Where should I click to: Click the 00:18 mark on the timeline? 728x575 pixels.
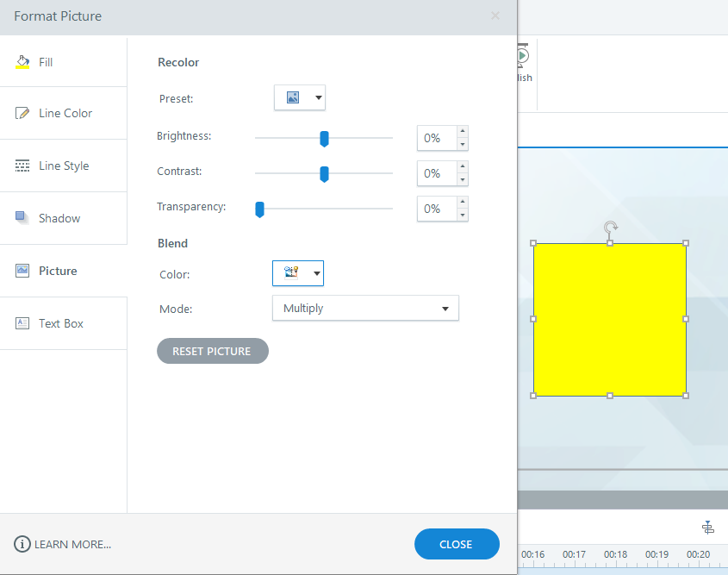pyautogui.click(x=615, y=554)
